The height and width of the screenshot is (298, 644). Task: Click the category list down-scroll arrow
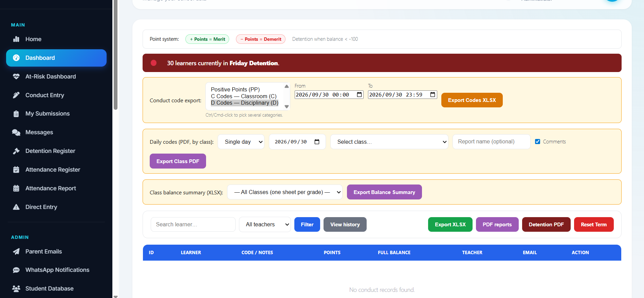tap(287, 107)
